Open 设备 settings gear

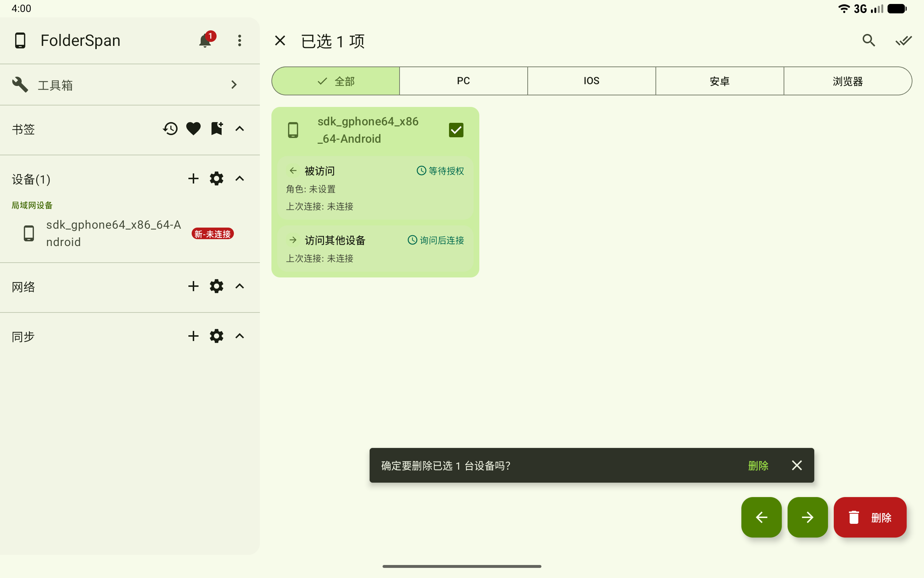(x=217, y=178)
